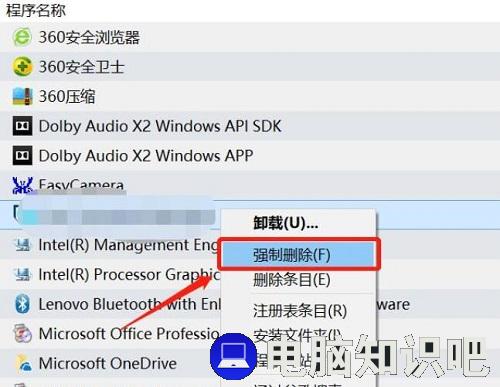Select Intel(R) Management Engine entry text

click(x=129, y=245)
